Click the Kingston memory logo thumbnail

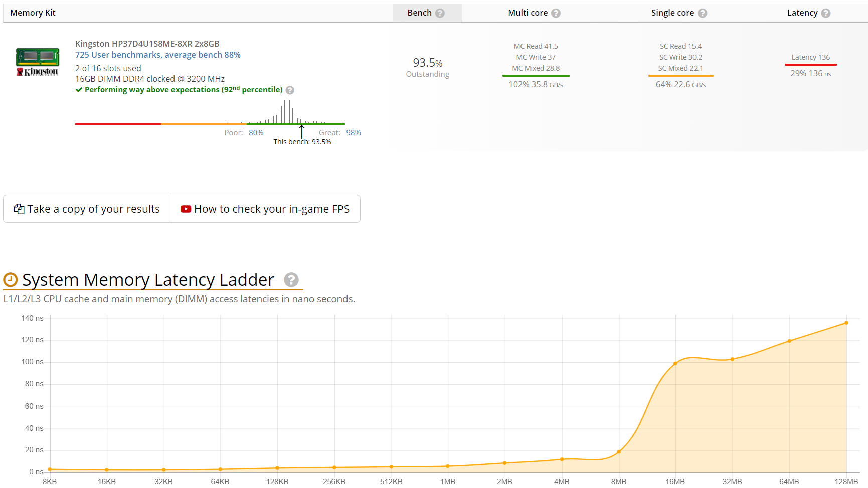coord(38,62)
